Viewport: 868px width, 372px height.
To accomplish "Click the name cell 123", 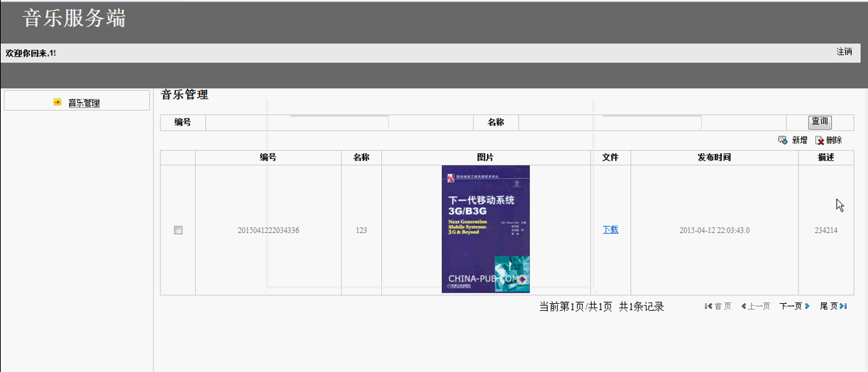I will (x=361, y=230).
